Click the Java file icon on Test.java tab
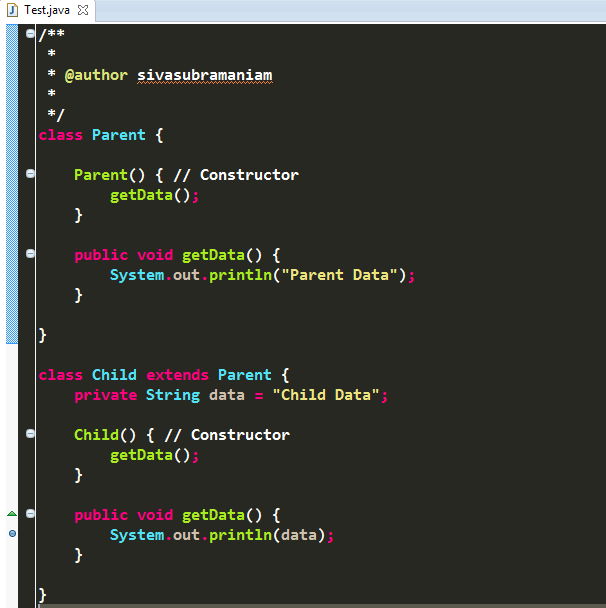Screen dimensions: 606x608 click(13, 10)
